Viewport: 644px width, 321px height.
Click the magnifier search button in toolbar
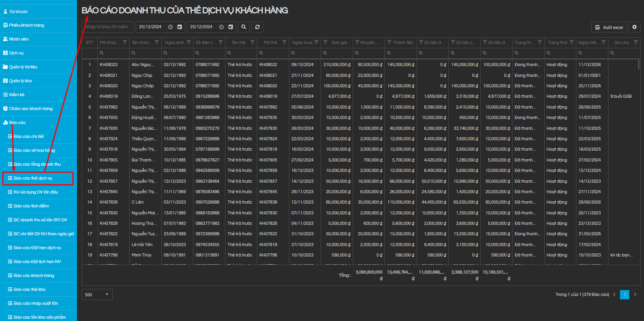244,27
